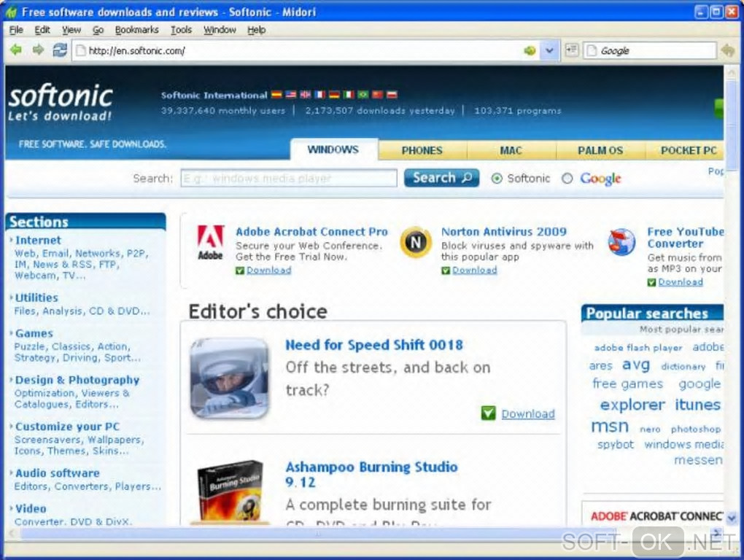Click the Norton Antivirus logo icon
Viewport: 744px width, 560px height.
tap(416, 242)
